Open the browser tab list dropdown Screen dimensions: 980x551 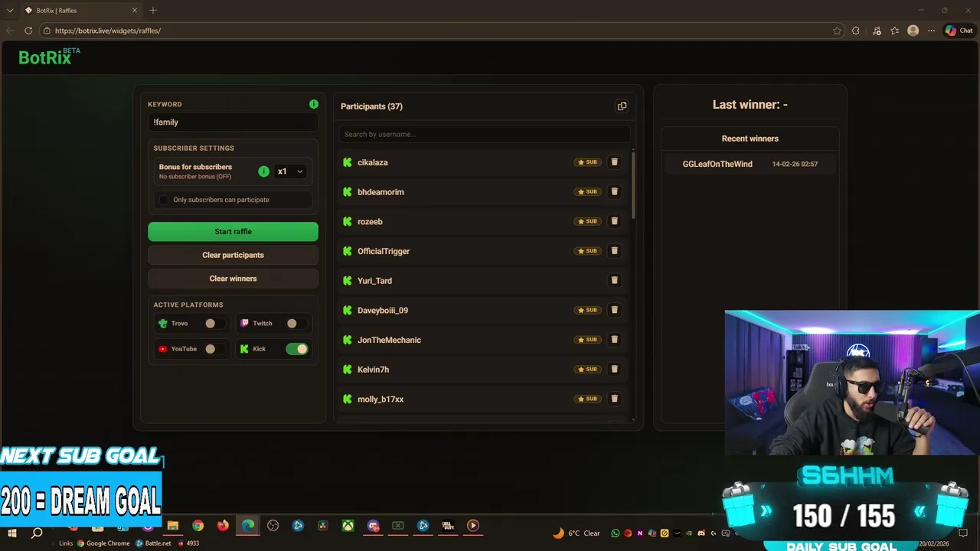click(x=10, y=11)
